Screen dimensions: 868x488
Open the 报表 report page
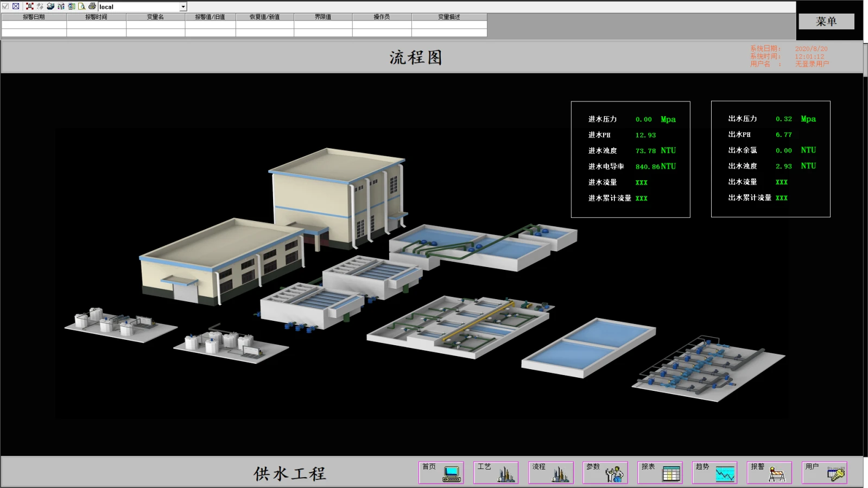point(660,472)
